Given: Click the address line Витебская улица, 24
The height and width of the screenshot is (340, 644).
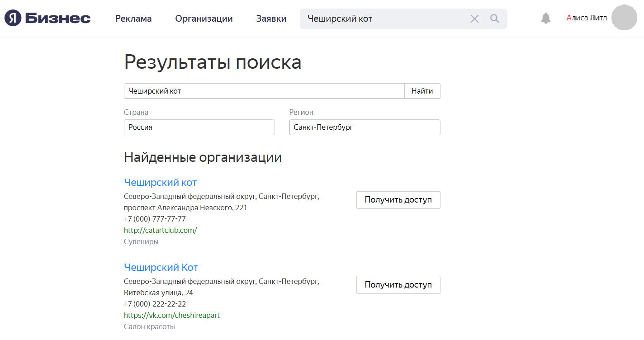Looking at the screenshot, I should [x=159, y=293].
